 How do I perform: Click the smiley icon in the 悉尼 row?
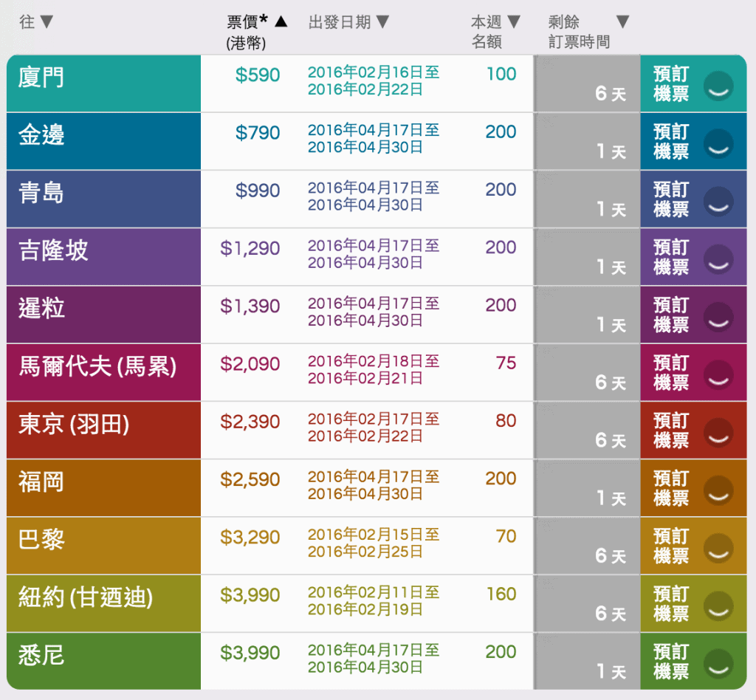coord(718,663)
